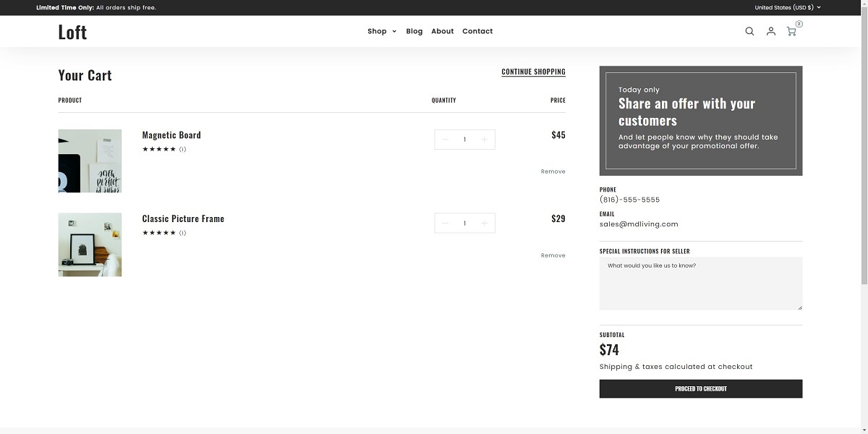
Task: Click the Magnetic Board product thumbnail
Action: point(90,161)
